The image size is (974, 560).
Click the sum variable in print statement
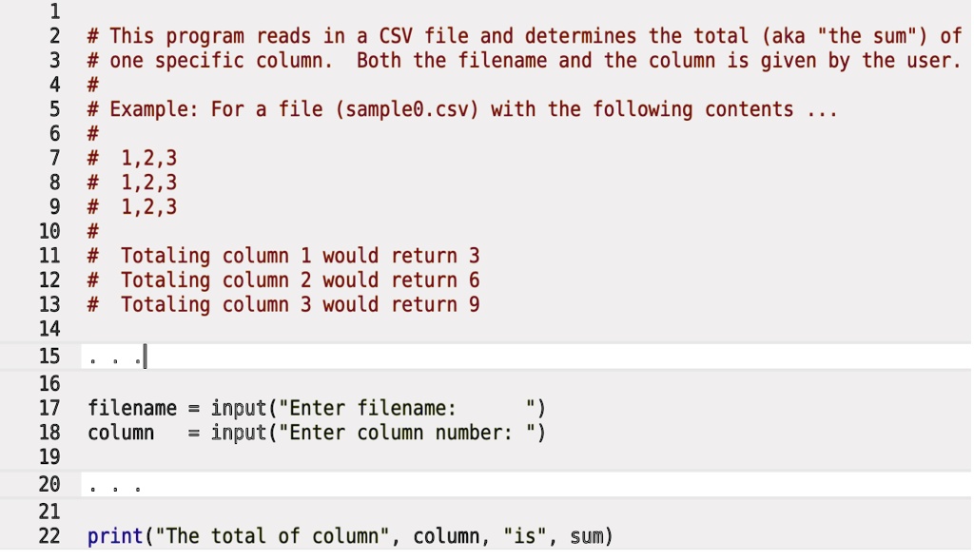coord(586,536)
